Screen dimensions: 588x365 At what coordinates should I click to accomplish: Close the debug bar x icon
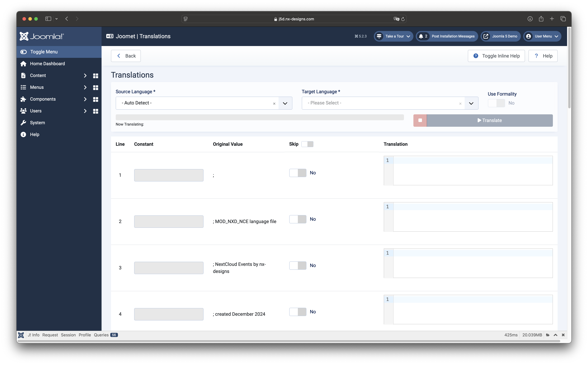pos(563,335)
